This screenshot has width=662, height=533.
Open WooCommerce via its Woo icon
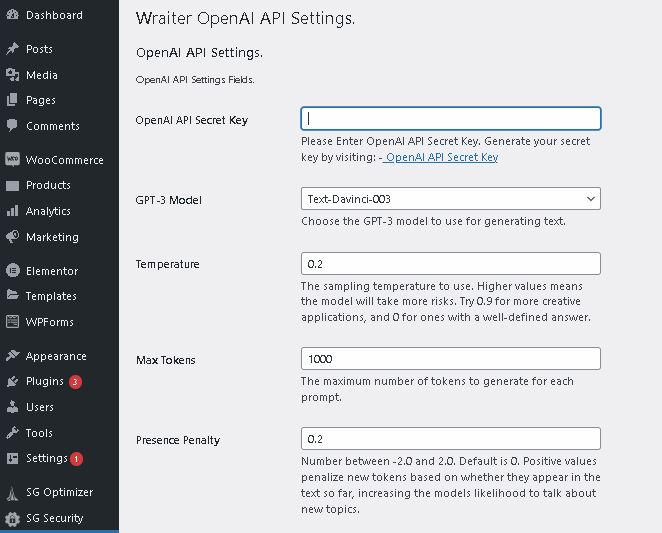12,159
